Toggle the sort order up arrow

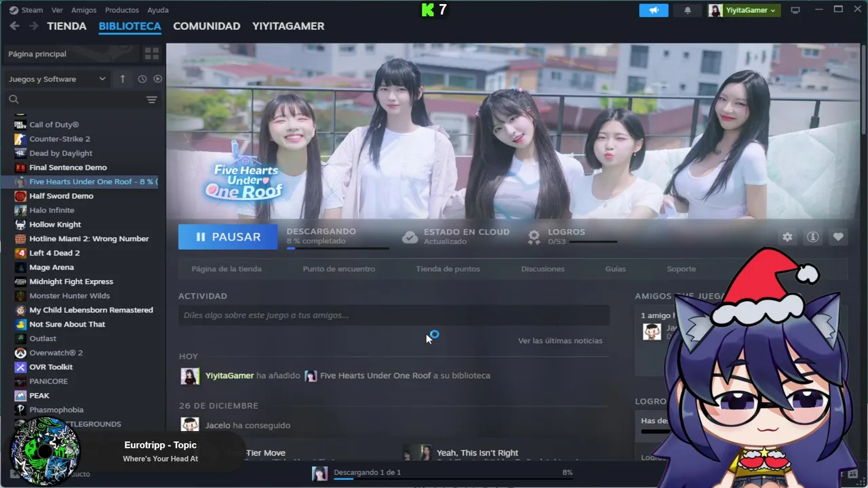[123, 79]
